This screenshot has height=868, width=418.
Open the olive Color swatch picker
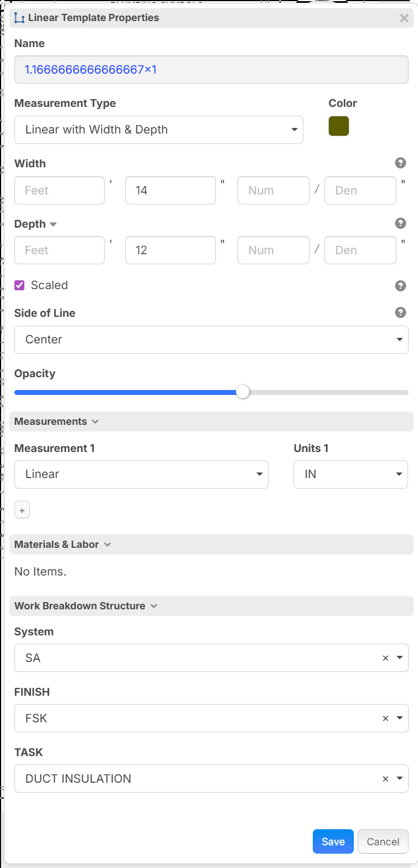coord(339,126)
